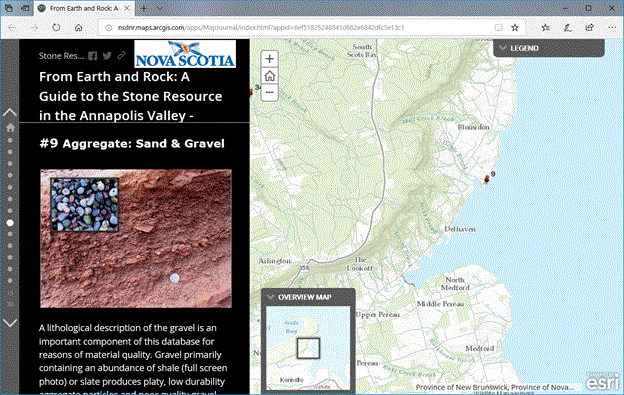This screenshot has width=624, height=395.
Task: Copy story link via chain icon
Action: pyautogui.click(x=122, y=55)
